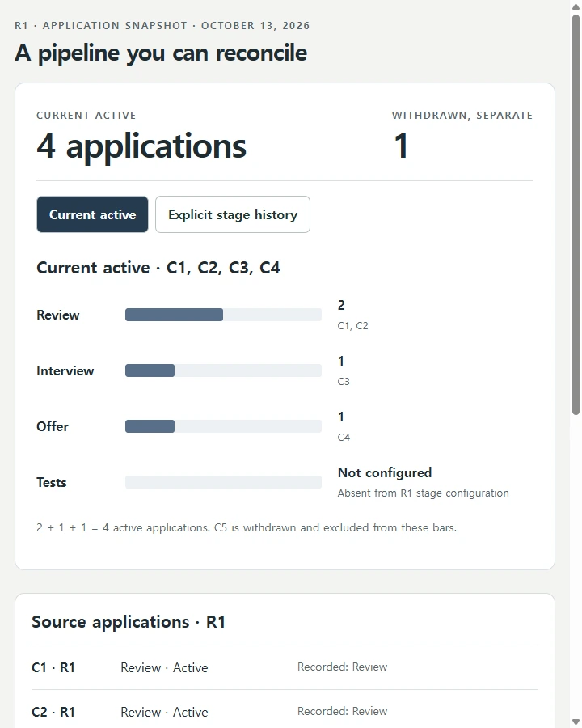Click the Offer row label
Screen dimensions: 582x728
pos(53,426)
